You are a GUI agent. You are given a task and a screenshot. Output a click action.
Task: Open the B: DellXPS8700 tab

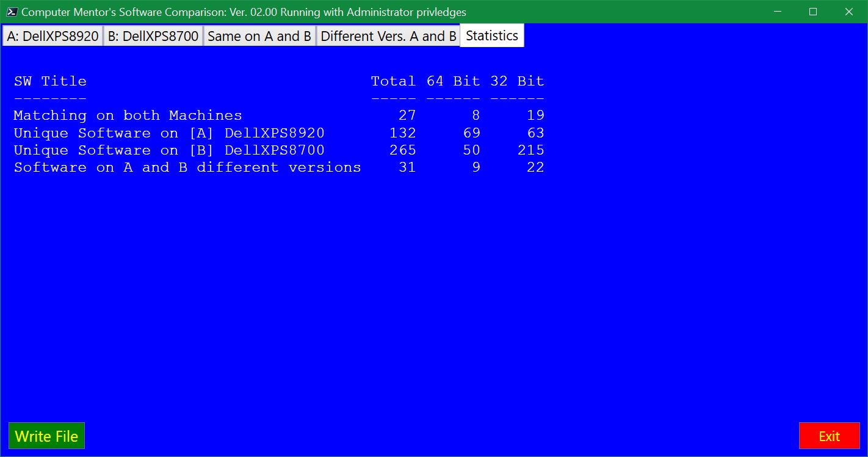153,36
